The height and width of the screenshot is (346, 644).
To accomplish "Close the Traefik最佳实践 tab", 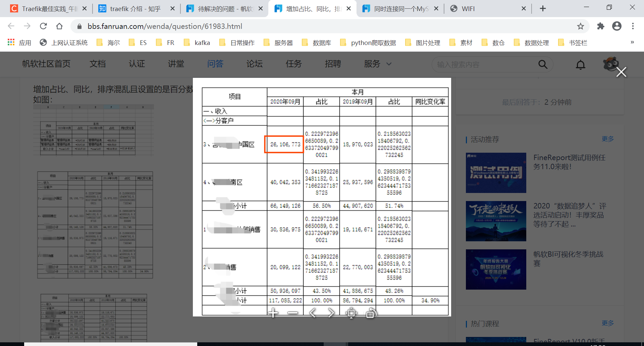I will point(85,9).
